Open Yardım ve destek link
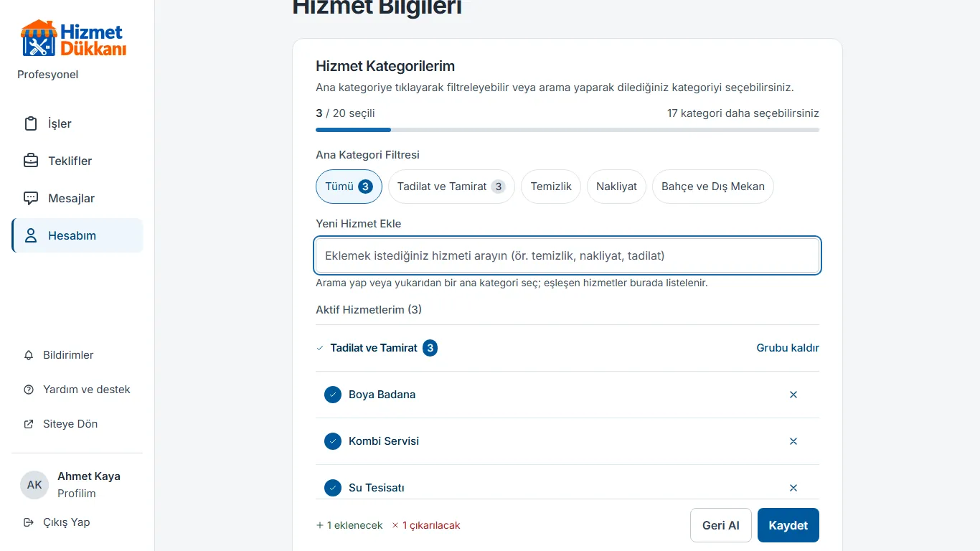980x551 pixels. tap(77, 390)
